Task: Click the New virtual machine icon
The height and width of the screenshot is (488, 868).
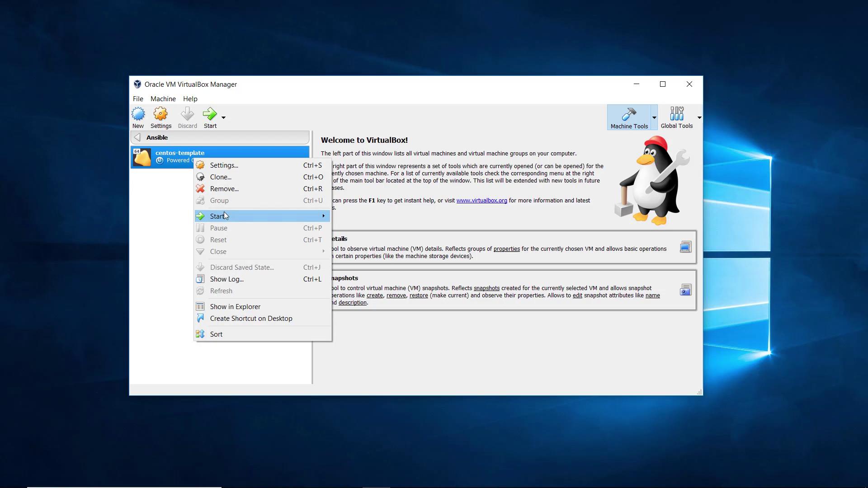Action: (x=138, y=114)
